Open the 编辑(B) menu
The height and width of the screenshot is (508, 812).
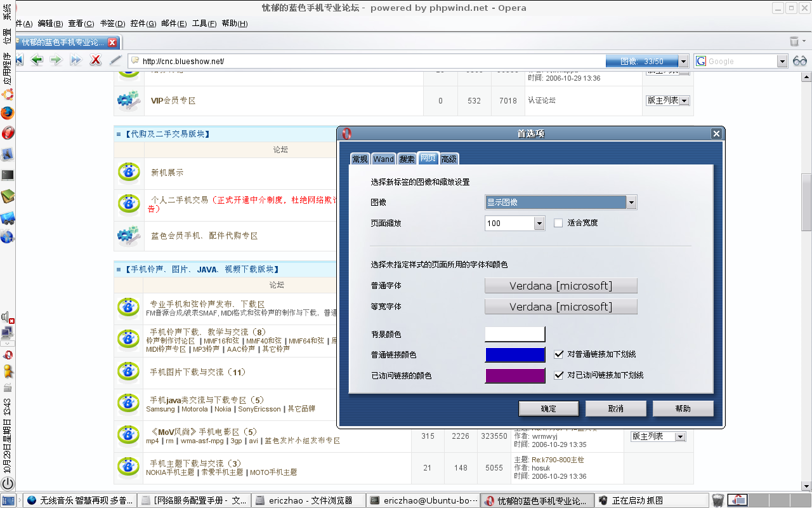tap(50, 23)
